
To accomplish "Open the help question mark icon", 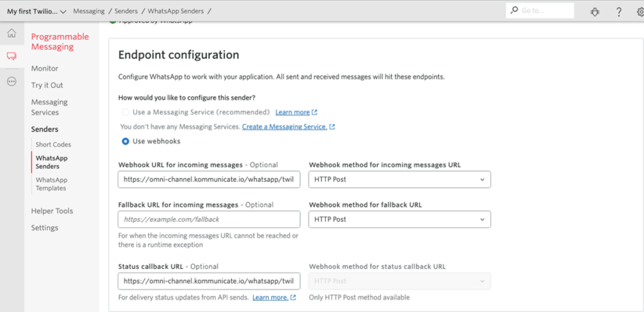I will (619, 12).
